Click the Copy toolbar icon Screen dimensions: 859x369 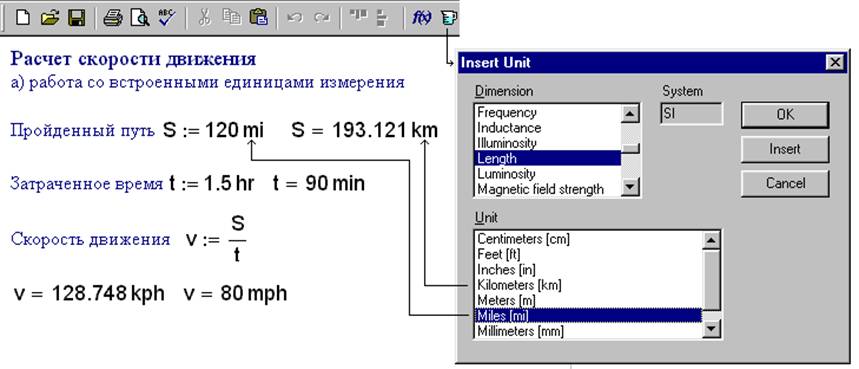tap(232, 18)
